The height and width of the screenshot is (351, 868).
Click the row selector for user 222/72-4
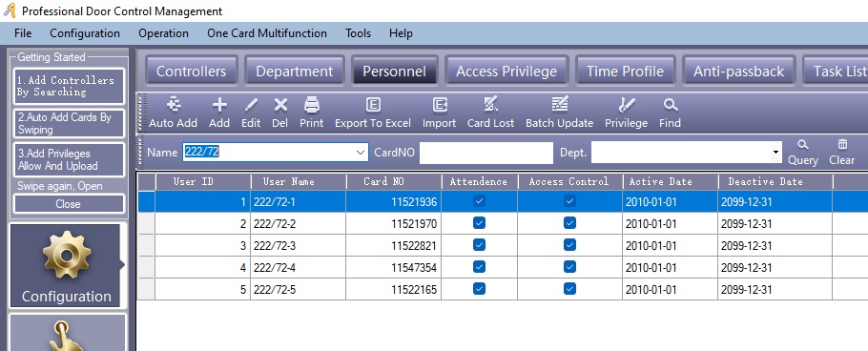click(x=146, y=267)
